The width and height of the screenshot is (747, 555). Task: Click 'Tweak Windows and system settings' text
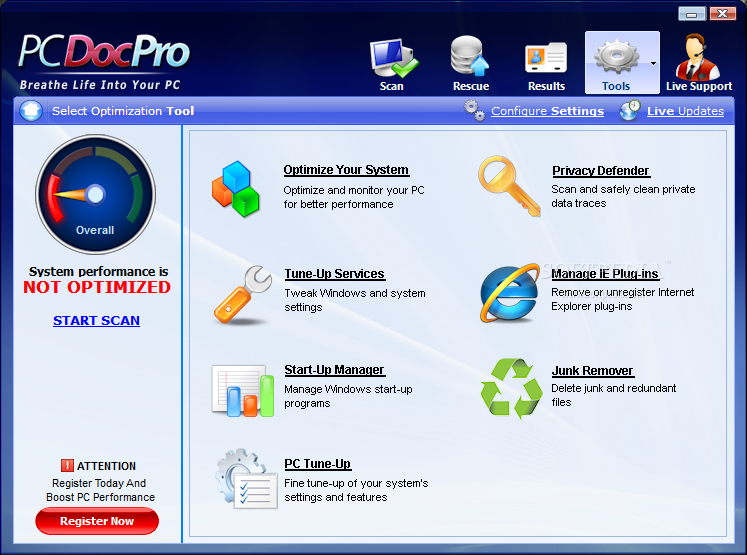click(355, 300)
